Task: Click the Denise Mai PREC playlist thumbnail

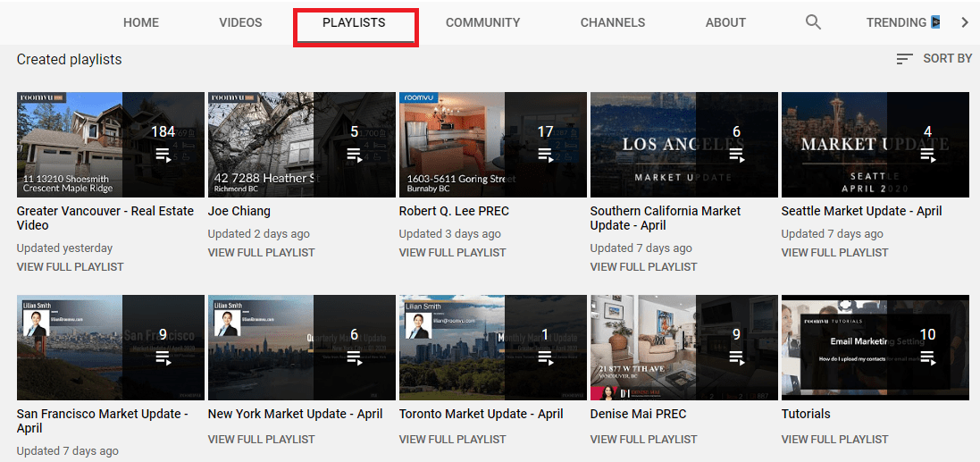Action: pos(683,348)
